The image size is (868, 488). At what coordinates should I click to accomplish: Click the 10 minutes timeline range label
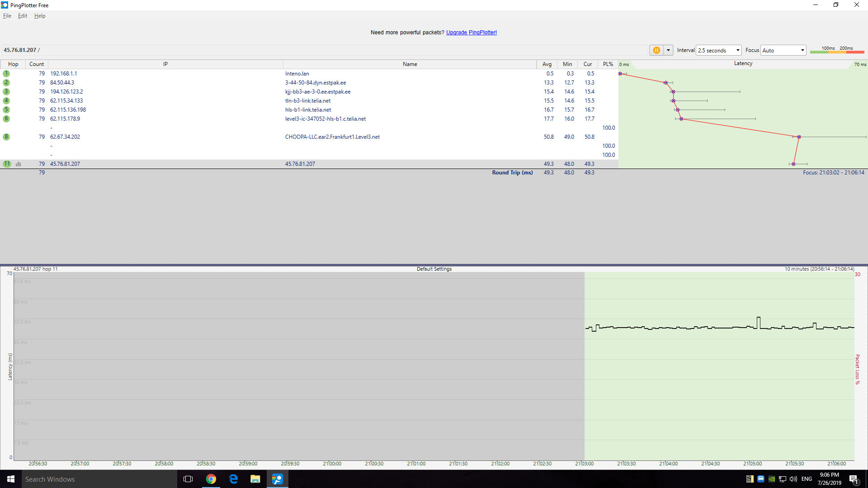(819, 269)
